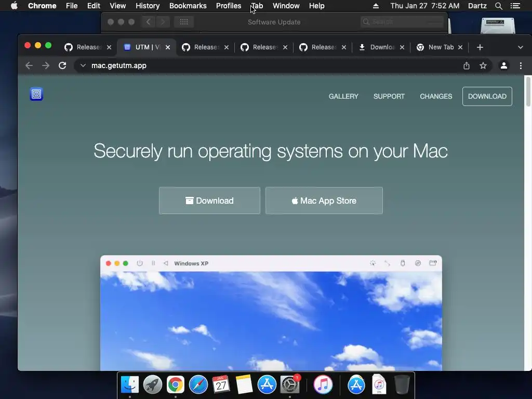Expand the tab search chevron in Chrome

click(x=521, y=47)
